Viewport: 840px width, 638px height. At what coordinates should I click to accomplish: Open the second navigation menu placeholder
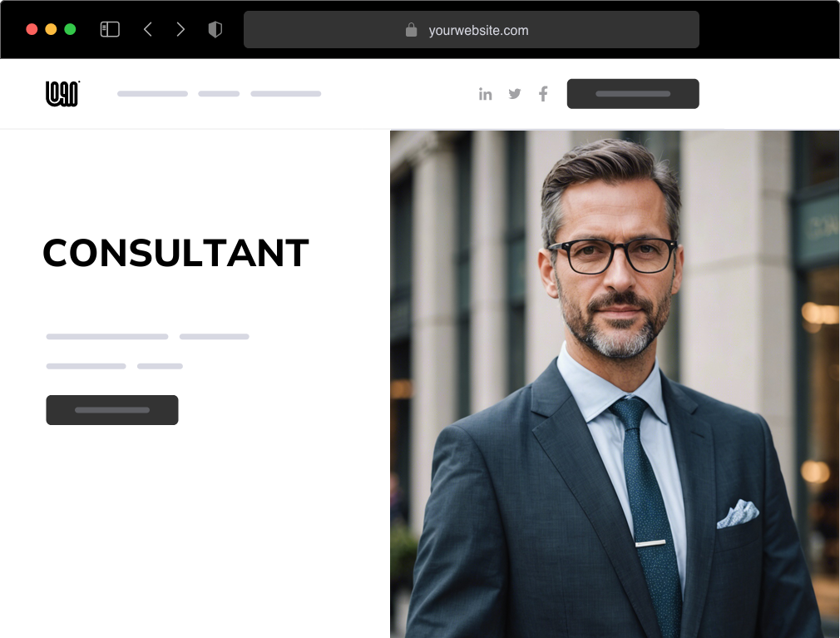[x=219, y=94]
